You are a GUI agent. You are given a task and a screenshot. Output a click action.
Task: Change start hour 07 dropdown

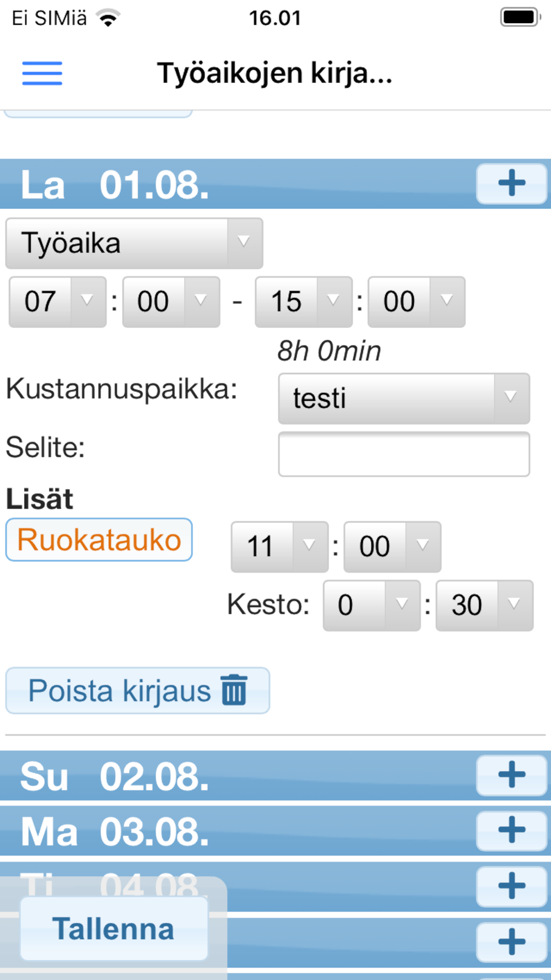(57, 301)
